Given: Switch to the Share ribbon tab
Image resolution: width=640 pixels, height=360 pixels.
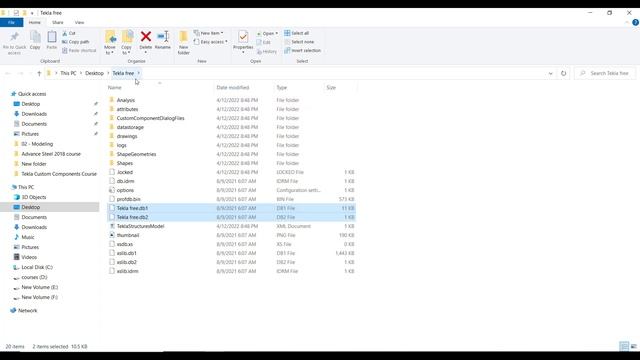Looking at the screenshot, I should pyautogui.click(x=58, y=22).
